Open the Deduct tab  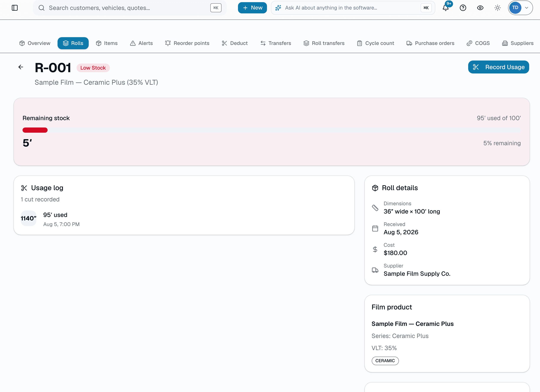(x=235, y=43)
